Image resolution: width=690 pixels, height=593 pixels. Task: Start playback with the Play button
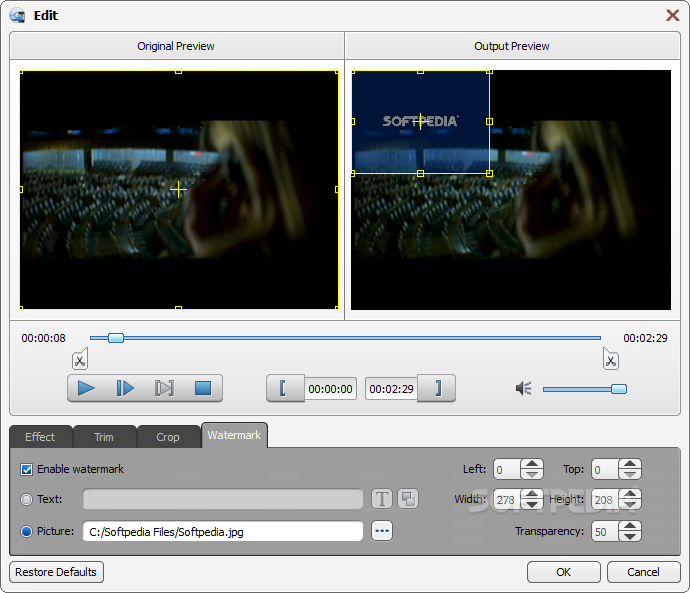86,388
